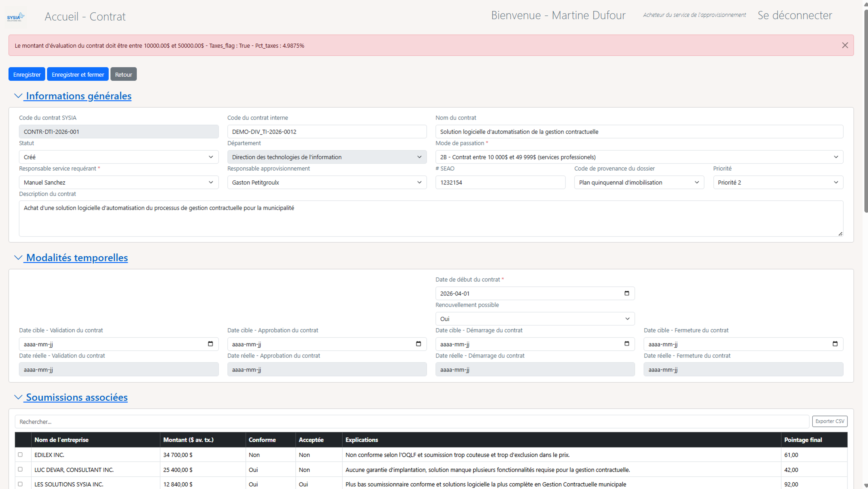The image size is (868, 489).
Task: Open the Département dropdown
Action: pos(327,157)
